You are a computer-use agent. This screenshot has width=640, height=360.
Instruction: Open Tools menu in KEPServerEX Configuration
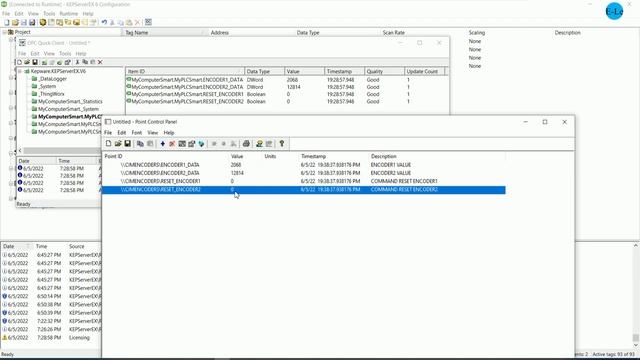click(49, 13)
